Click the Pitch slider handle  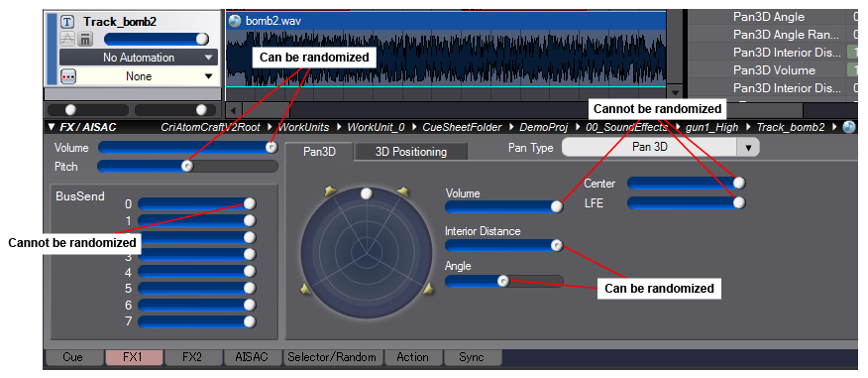click(x=187, y=166)
